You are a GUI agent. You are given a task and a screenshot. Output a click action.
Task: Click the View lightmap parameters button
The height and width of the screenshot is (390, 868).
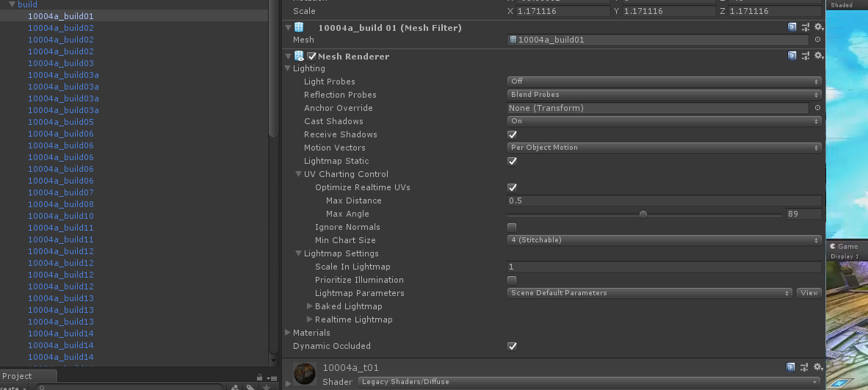click(x=809, y=292)
